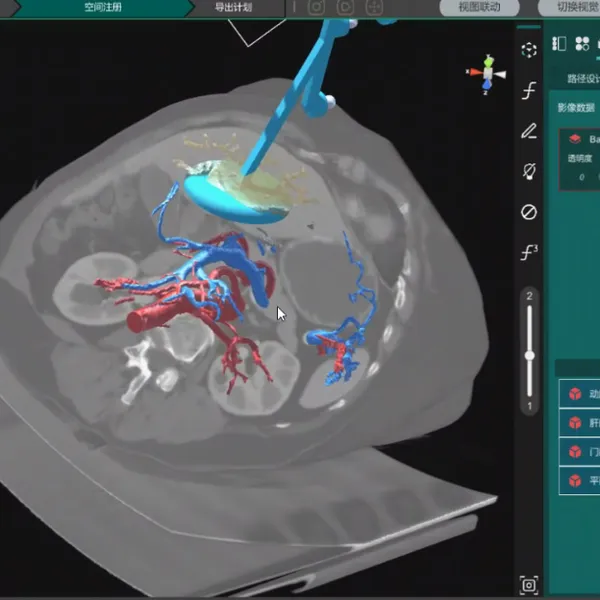
Task: Click the camera snapshot icon in top bar
Action: point(316,7)
